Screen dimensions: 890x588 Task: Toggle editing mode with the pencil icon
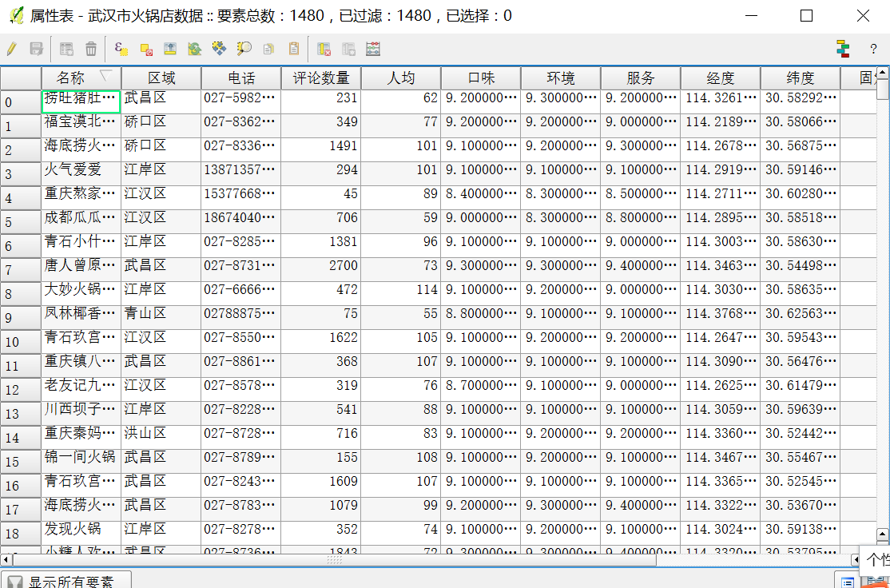coord(10,49)
